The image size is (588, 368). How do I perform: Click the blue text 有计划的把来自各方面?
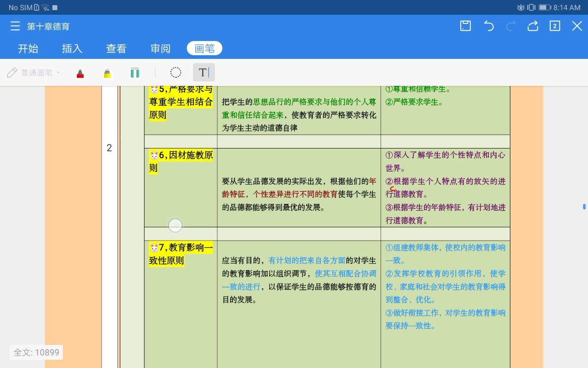coord(307,260)
